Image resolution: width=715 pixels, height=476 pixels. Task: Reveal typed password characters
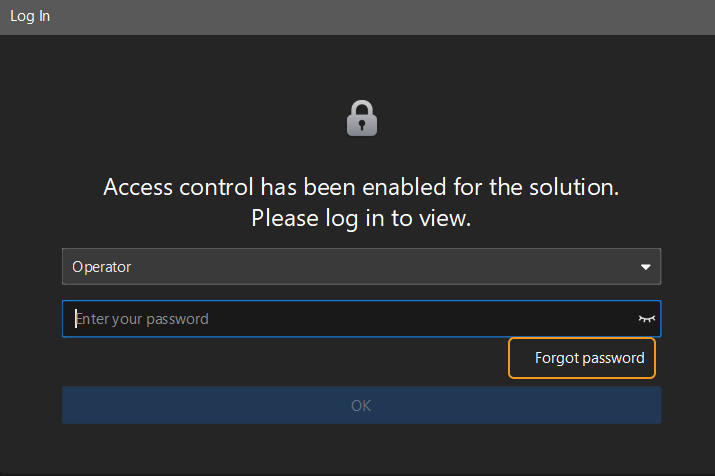646,319
